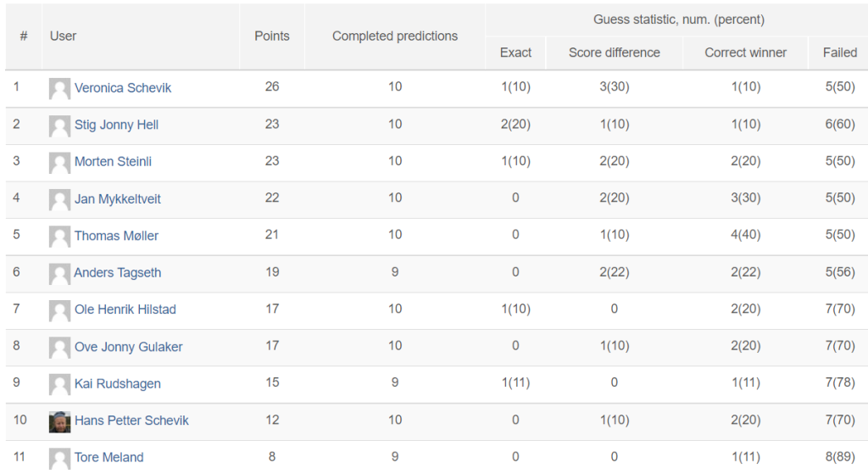The width and height of the screenshot is (868, 474).
Task: Click Ole Henrik Hilstad's avatar icon
Action: click(60, 310)
